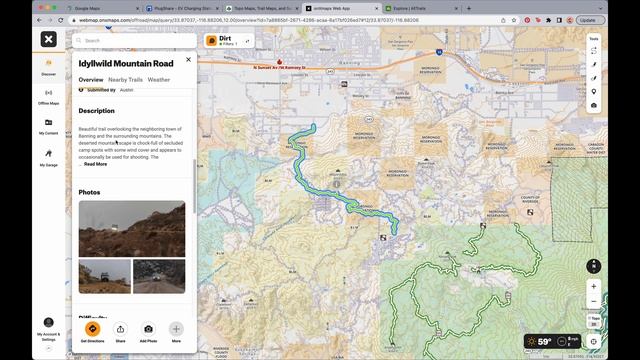Click the share page icon in address bar
The image size is (640, 360).
pos(503,20)
